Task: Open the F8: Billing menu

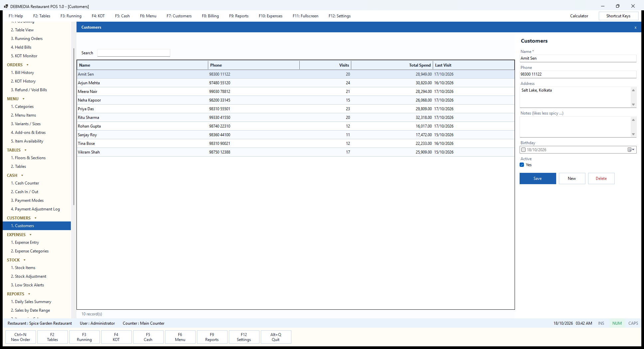Action: pyautogui.click(x=210, y=16)
